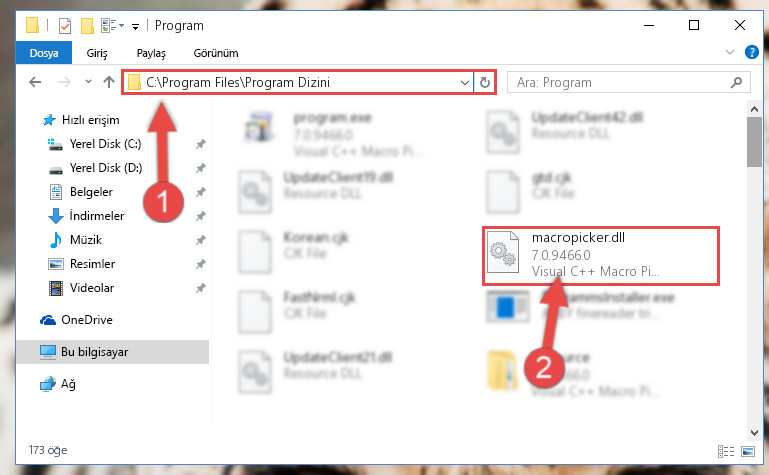Expand the ribbon chevron
This screenshot has width=769, height=475.
[x=729, y=52]
